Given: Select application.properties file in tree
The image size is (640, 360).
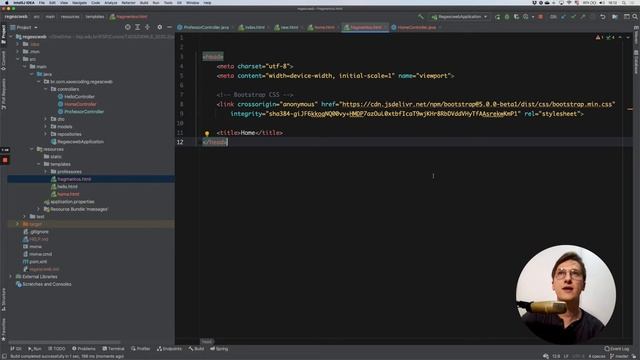Looking at the screenshot, I should [x=72, y=202].
